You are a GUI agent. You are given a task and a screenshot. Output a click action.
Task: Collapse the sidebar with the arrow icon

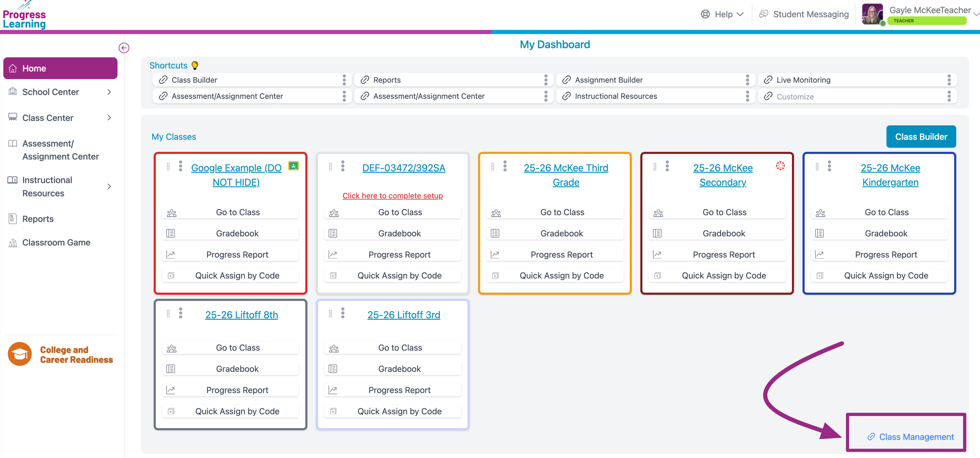coord(124,48)
